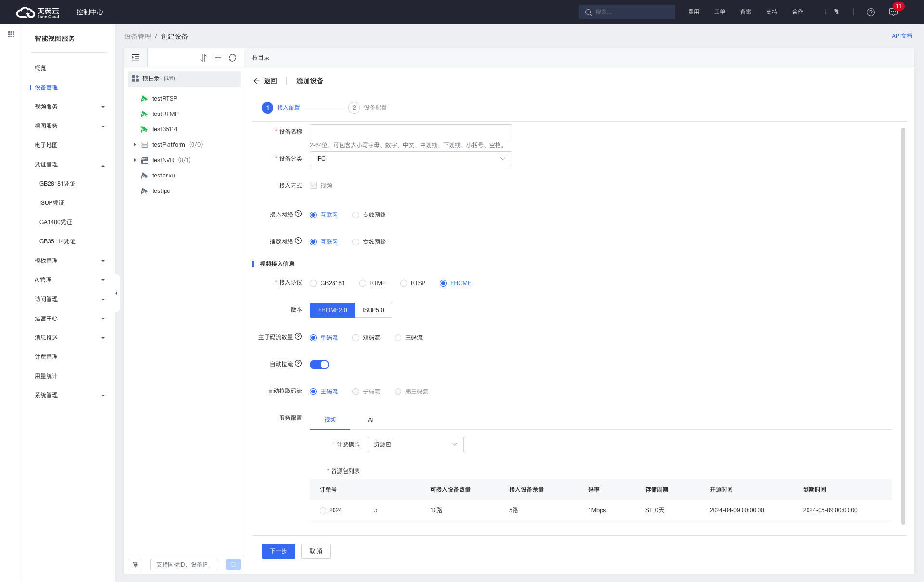This screenshot has height=582, width=924.
Task: Click the testRTSP camera icon
Action: [x=144, y=99]
